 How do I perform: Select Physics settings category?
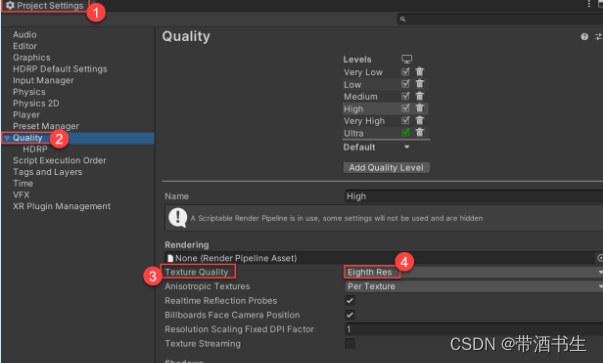point(29,92)
